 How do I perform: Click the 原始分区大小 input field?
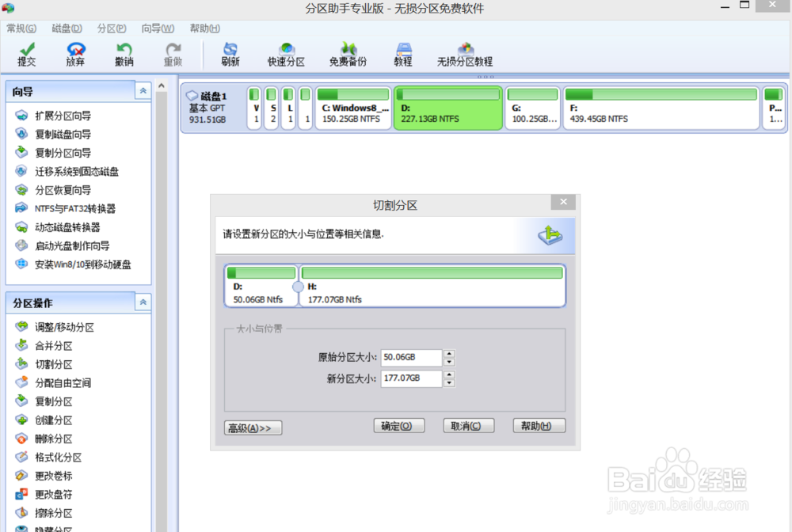[411, 357]
